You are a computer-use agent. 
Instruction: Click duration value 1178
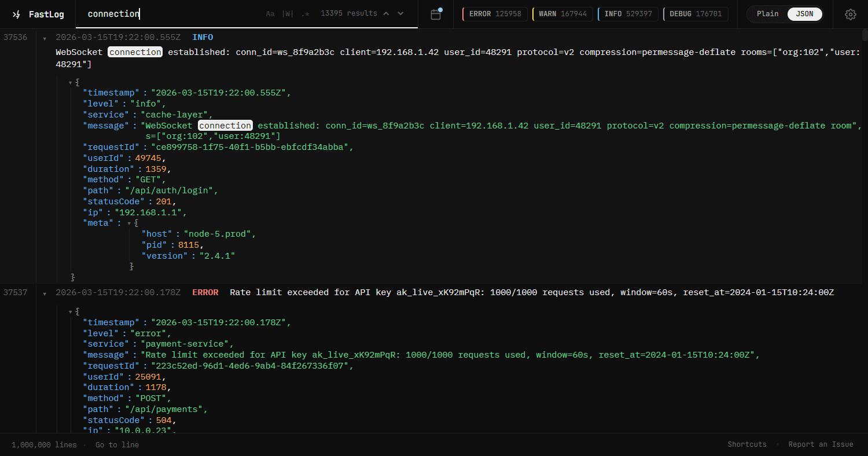tap(156, 387)
